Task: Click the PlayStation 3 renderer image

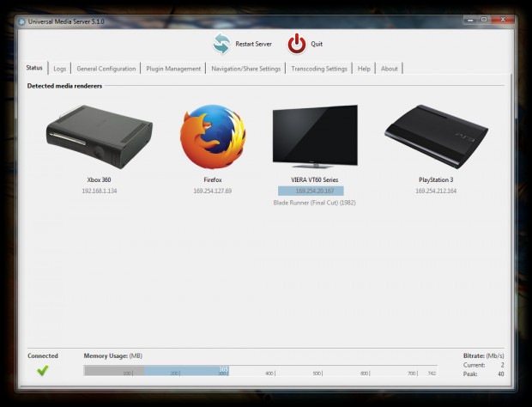Action: click(x=436, y=137)
